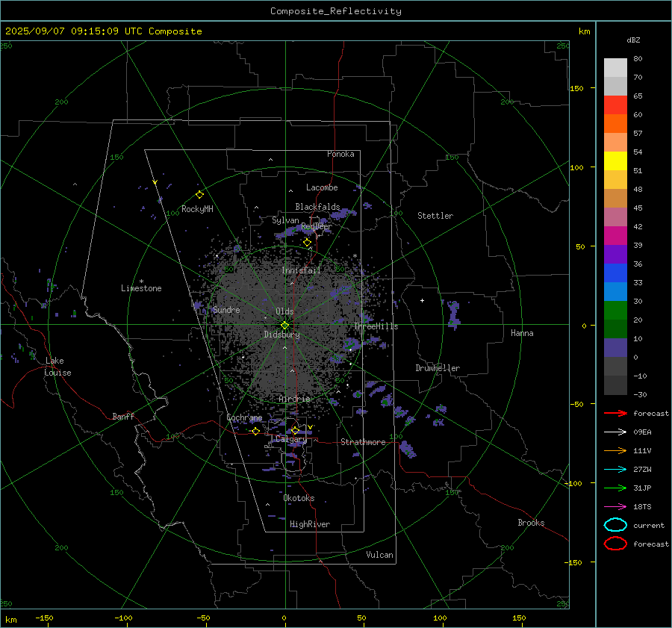Click the Strathmore city label
Screen dimensions: 672x628
point(364,442)
